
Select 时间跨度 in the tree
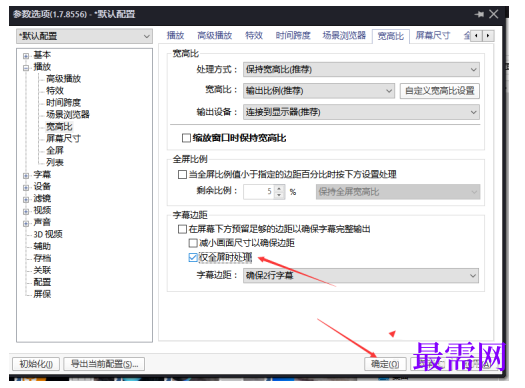63,103
